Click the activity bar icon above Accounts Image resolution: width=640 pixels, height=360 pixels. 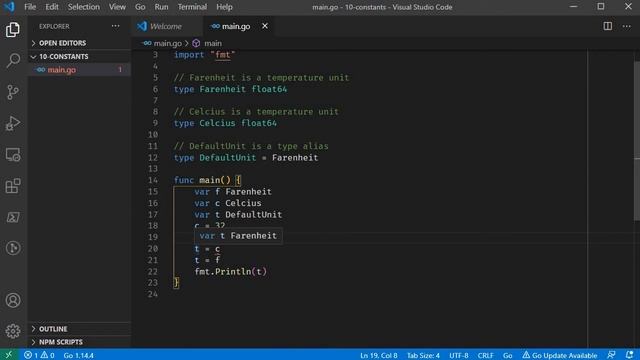click(x=13, y=248)
